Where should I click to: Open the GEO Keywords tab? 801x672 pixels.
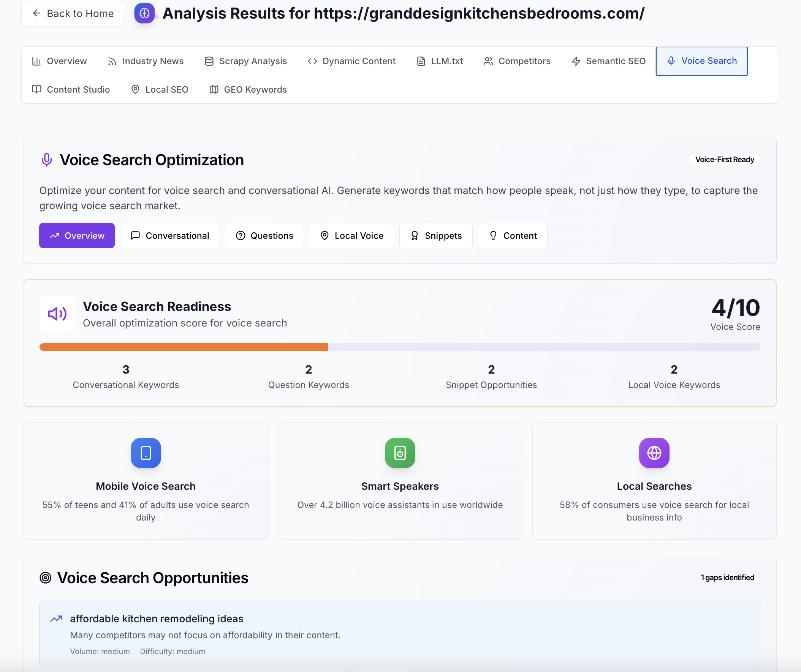(x=248, y=90)
